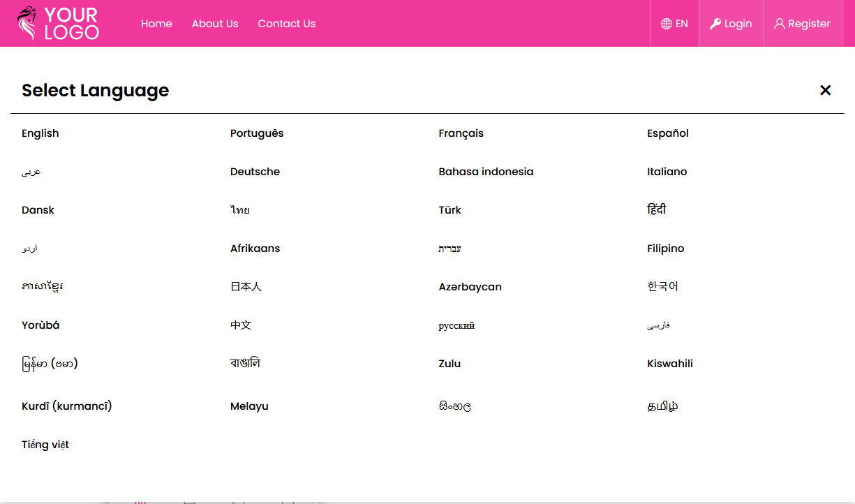This screenshot has height=504, width=855.
Task: Switch language to Afrikaans
Action: [x=255, y=249]
